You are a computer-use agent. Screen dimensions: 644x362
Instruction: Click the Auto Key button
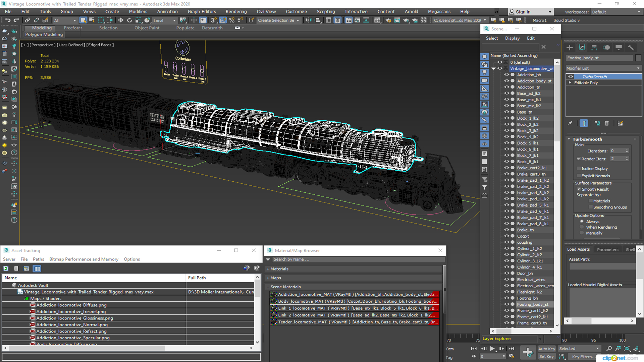tap(547, 349)
